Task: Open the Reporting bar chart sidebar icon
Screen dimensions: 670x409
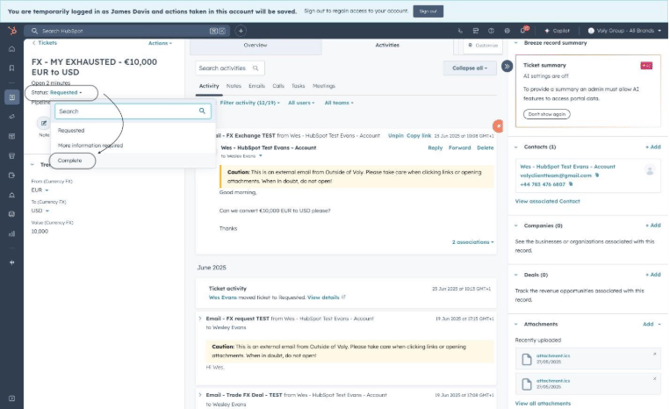Action: [12, 234]
